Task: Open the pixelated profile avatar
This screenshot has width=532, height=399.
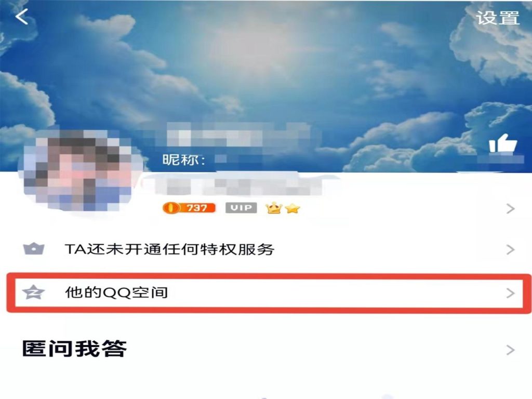Action: pyautogui.click(x=81, y=170)
